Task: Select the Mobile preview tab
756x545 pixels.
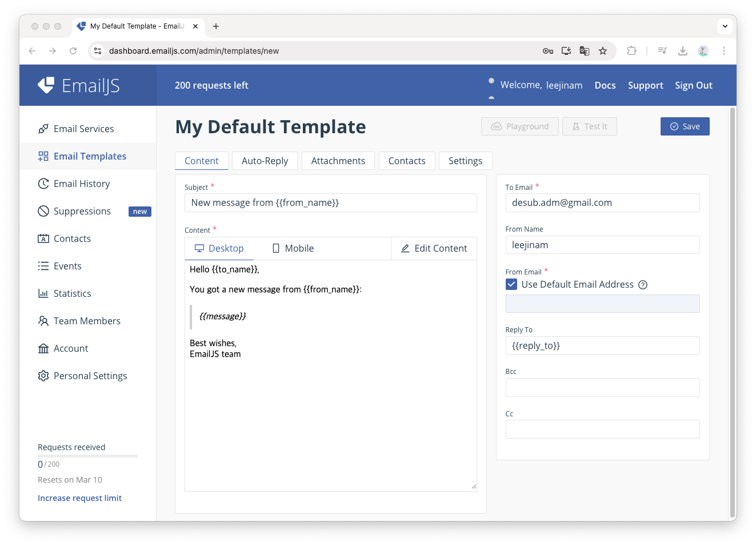Action: pos(293,248)
